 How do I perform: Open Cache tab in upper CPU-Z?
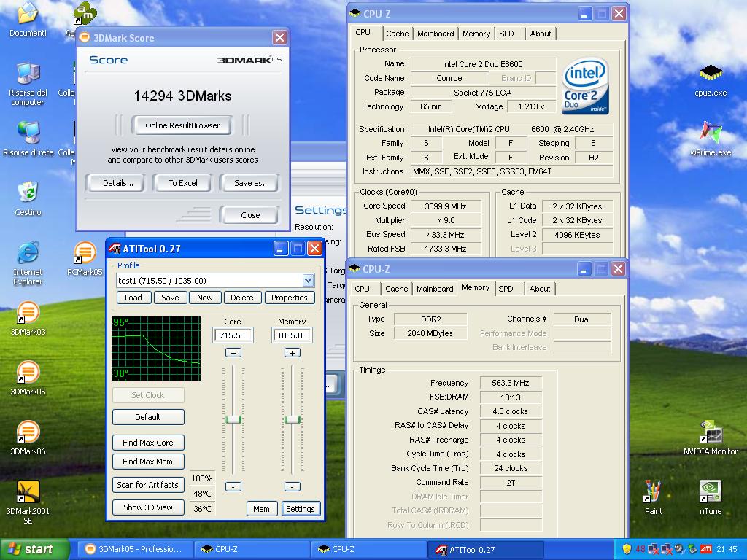click(x=397, y=34)
